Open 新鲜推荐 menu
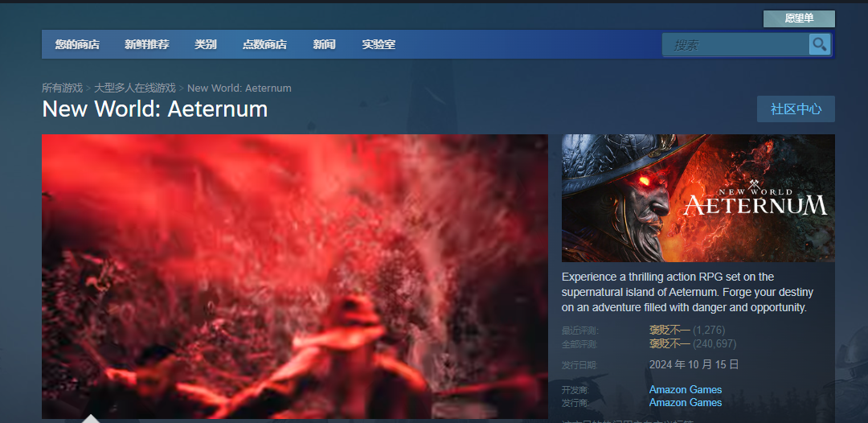Image resolution: width=868 pixels, height=423 pixels. click(147, 45)
